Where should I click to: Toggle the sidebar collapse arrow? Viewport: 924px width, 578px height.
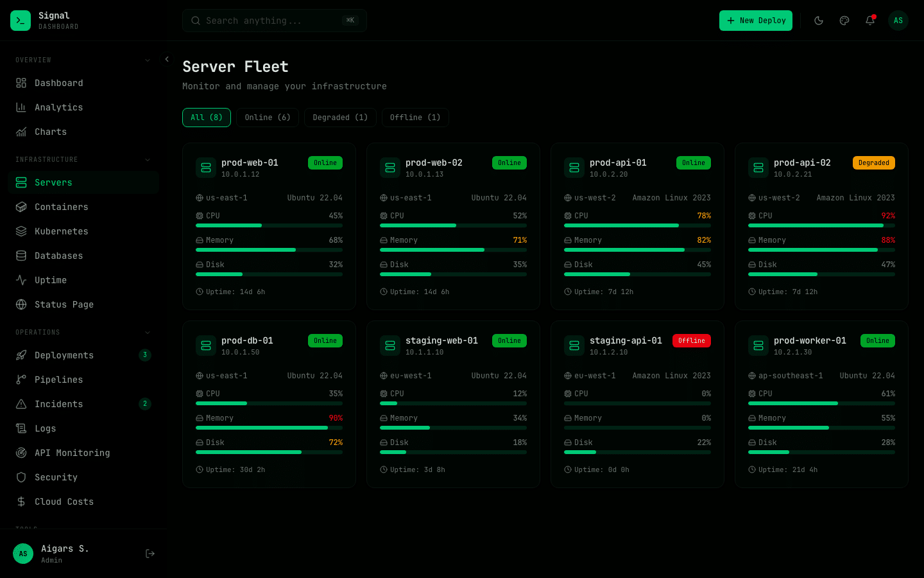coord(167,58)
